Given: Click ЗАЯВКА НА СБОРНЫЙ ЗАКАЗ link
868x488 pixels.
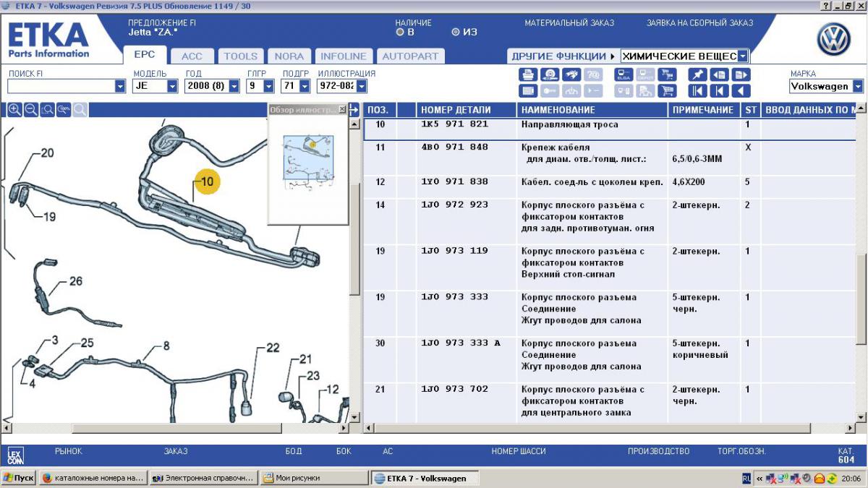Looking at the screenshot, I should [x=699, y=23].
